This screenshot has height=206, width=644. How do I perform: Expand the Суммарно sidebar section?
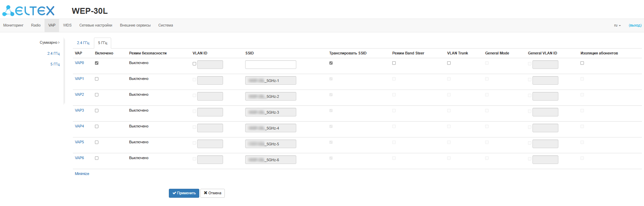(49, 43)
